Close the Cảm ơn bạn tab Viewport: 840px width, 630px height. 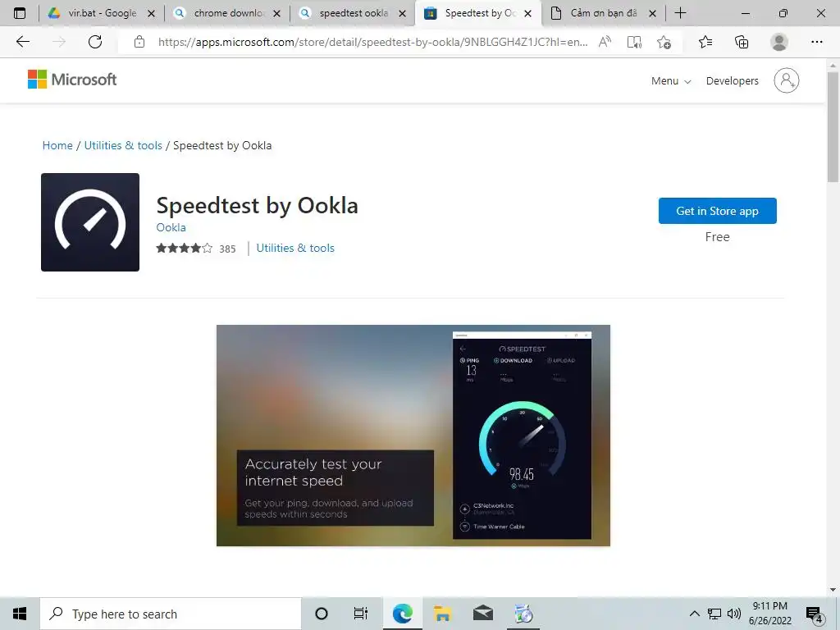(x=652, y=13)
